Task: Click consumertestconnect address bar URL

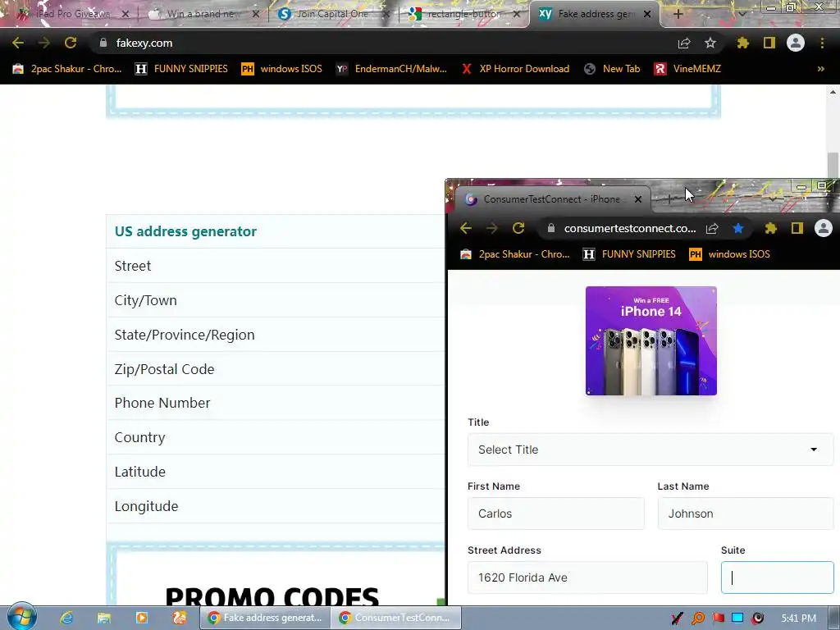Action: (x=630, y=228)
